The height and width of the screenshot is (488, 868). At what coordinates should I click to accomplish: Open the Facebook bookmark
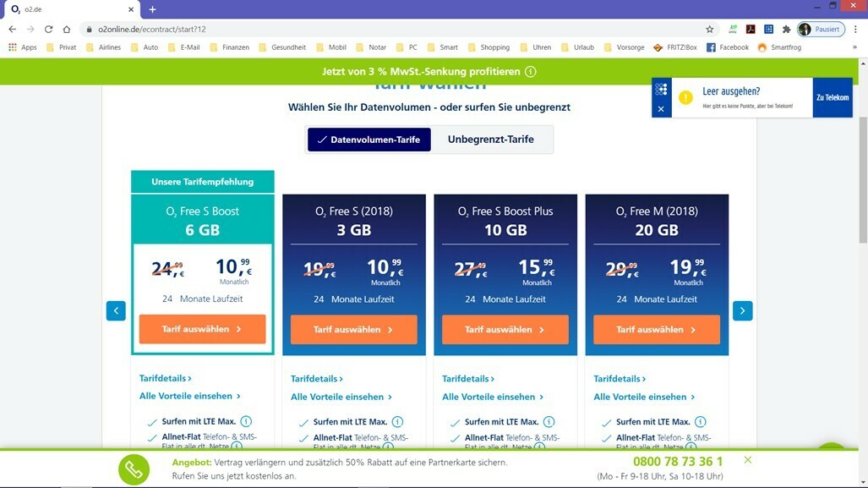coord(728,47)
